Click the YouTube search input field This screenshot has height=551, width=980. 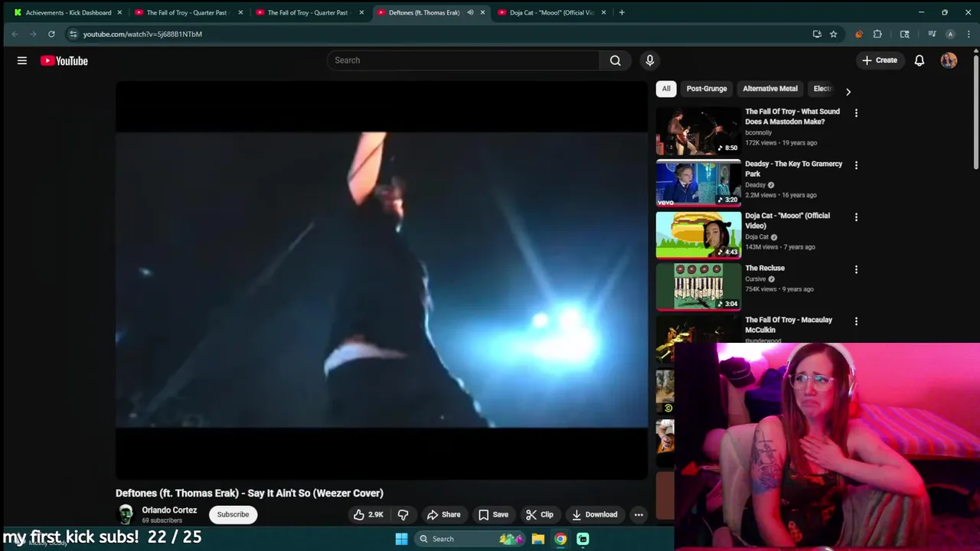463,60
